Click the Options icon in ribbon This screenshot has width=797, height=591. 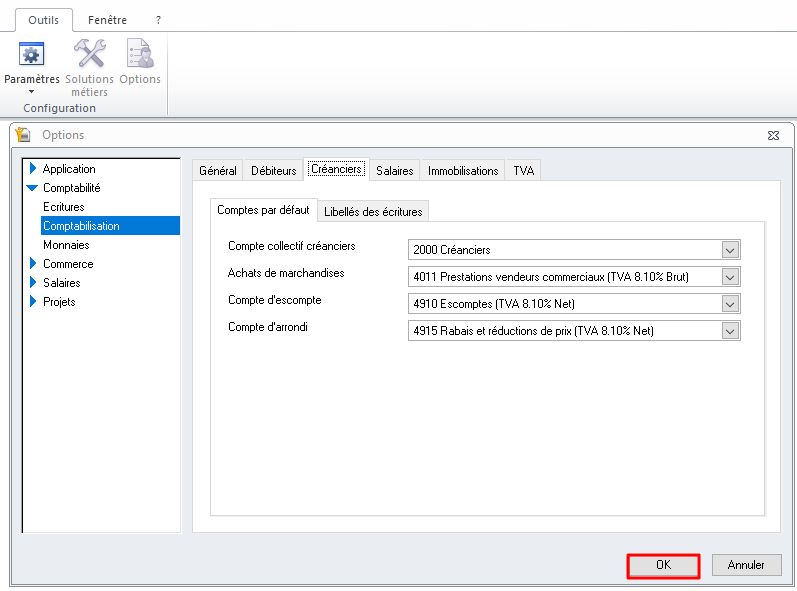pyautogui.click(x=140, y=54)
